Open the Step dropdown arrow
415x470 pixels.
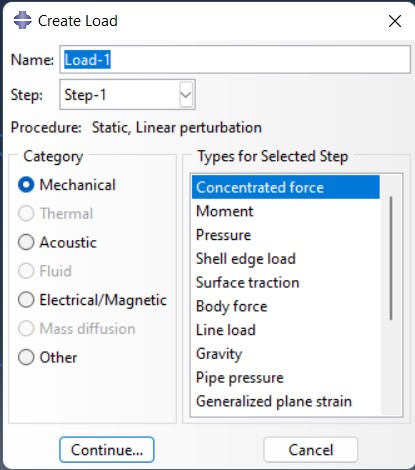186,95
